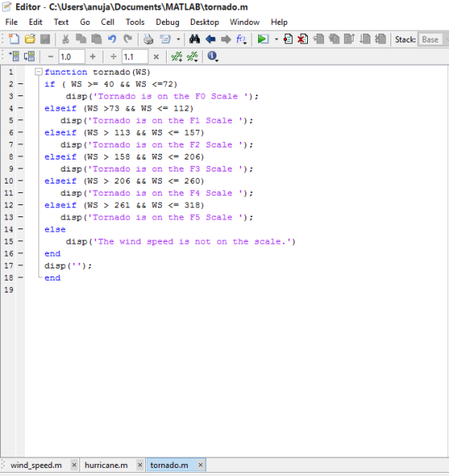Click the cell mode information icon
The image size is (449, 476).
[x=212, y=56]
